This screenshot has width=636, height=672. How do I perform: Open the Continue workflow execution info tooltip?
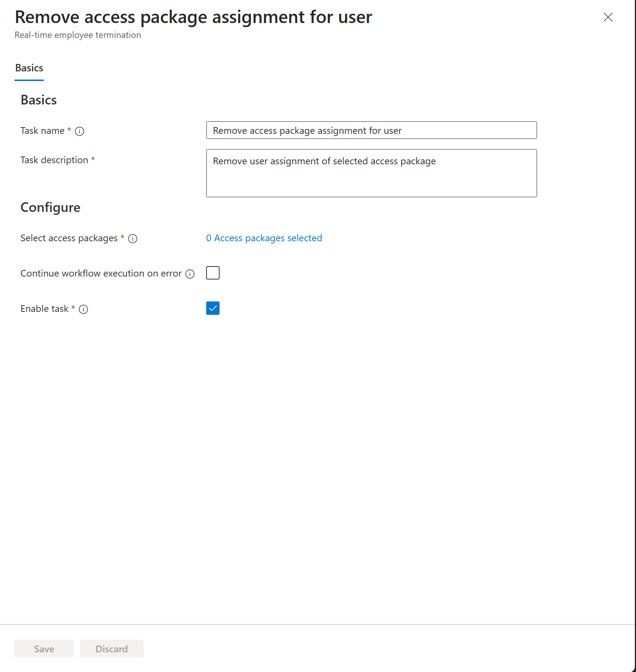click(x=190, y=274)
